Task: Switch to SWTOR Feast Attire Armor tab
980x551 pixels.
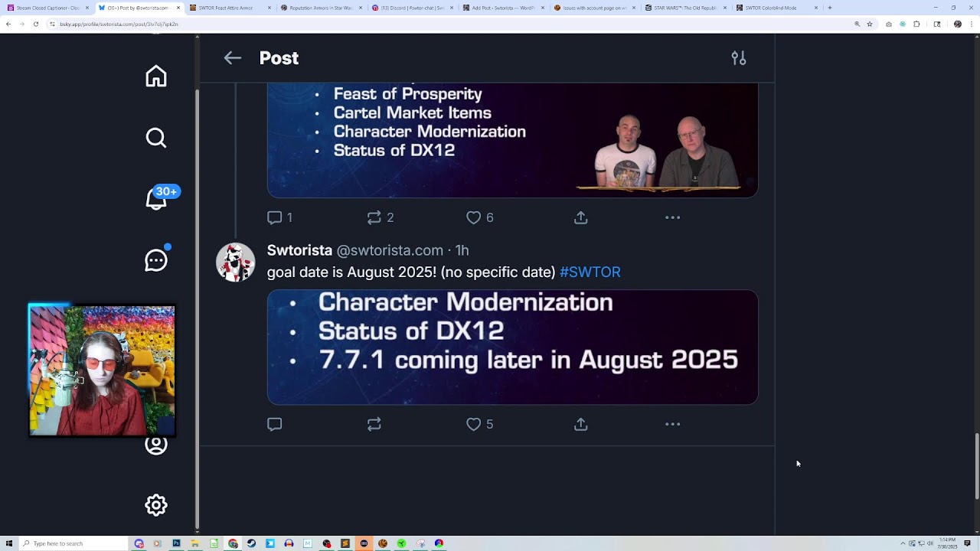Action: pyautogui.click(x=228, y=8)
